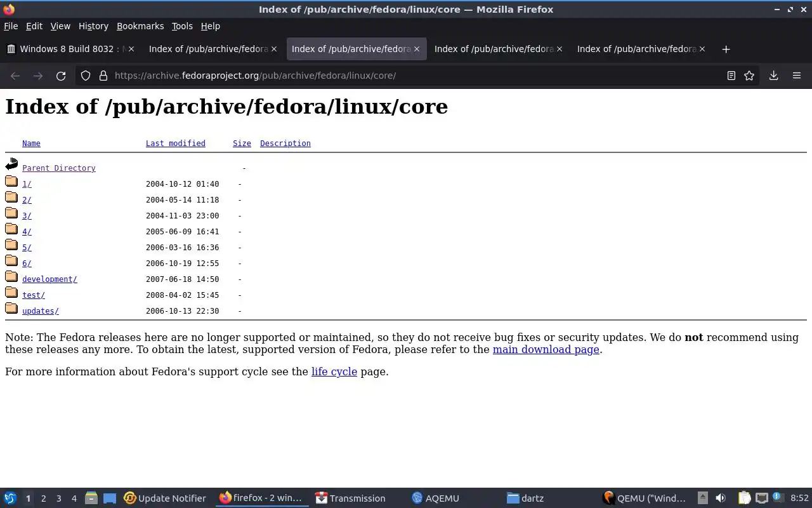Bookmark this page with the star icon
The width and height of the screenshot is (812, 508).
click(x=749, y=76)
